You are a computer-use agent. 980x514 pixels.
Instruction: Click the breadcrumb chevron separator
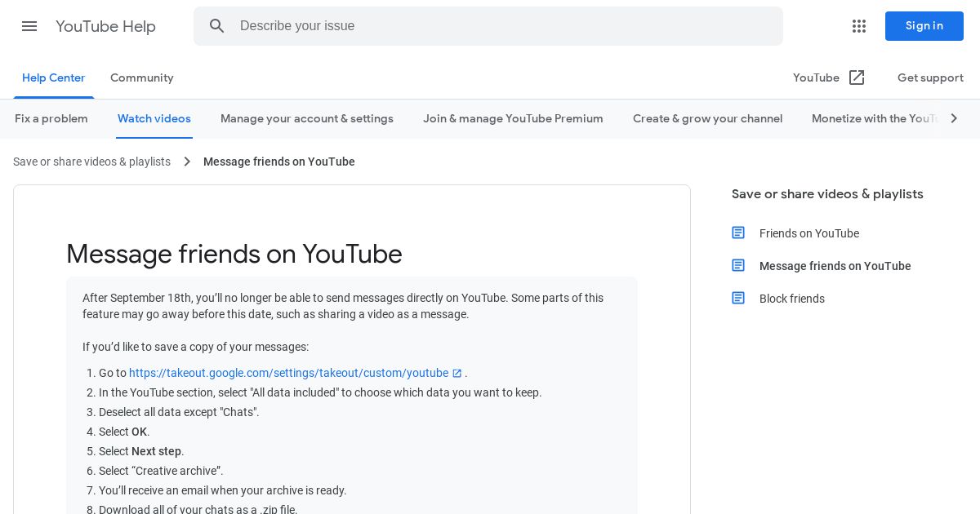pos(187,162)
